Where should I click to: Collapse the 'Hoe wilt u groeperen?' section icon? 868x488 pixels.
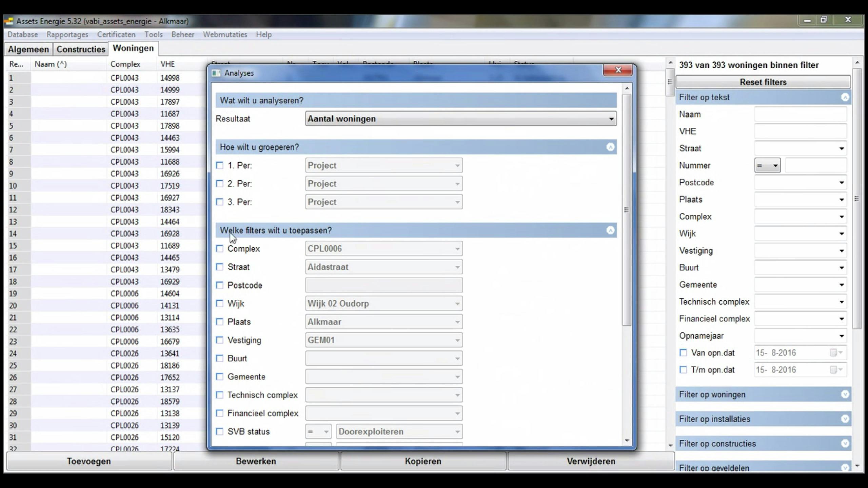610,147
